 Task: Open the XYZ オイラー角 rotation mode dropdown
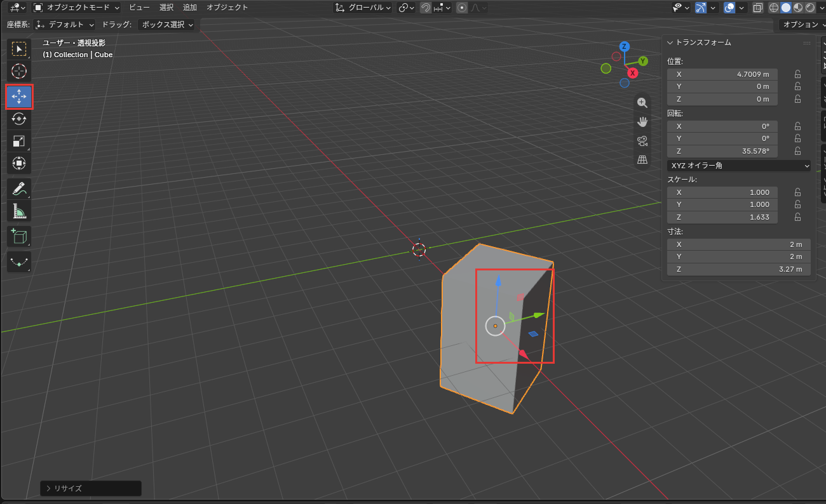click(740, 166)
